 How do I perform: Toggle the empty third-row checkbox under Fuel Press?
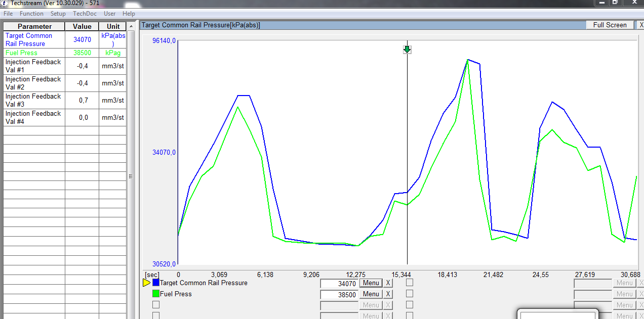156,305
